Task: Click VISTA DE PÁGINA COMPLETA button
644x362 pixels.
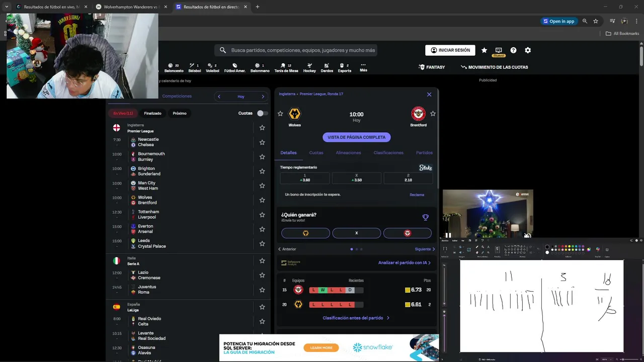Action: (x=357, y=137)
